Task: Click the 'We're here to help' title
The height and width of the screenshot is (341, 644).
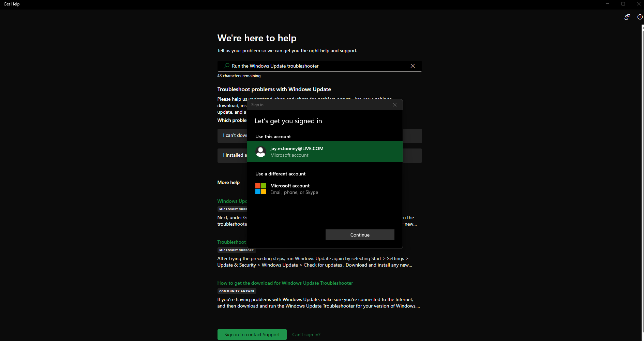Action: [x=257, y=38]
